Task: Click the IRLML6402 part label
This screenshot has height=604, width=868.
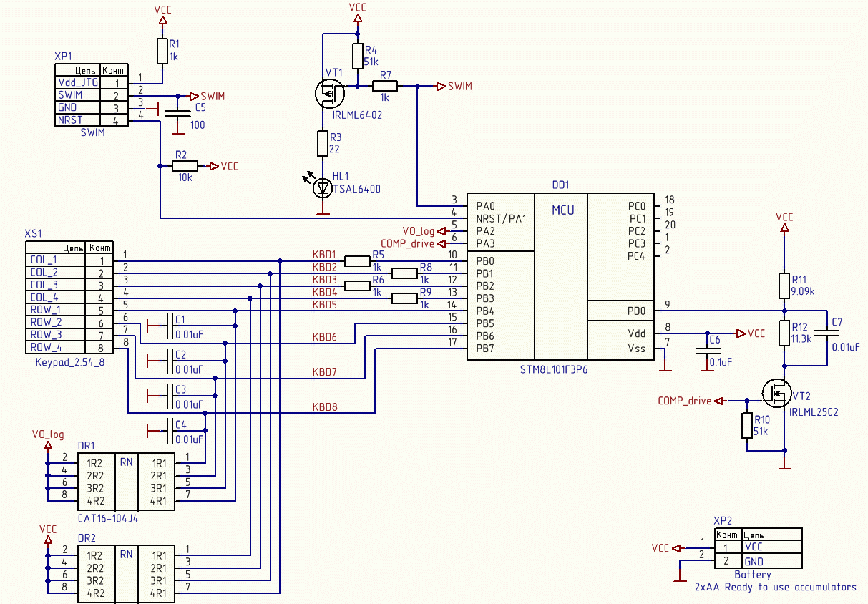Action: coord(357,115)
